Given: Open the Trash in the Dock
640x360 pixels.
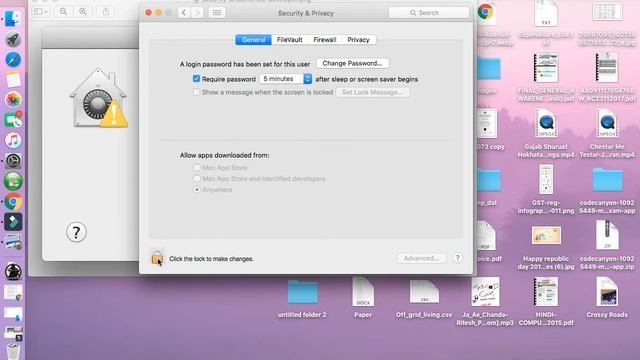Looking at the screenshot, I should pyautogui.click(x=13, y=351).
